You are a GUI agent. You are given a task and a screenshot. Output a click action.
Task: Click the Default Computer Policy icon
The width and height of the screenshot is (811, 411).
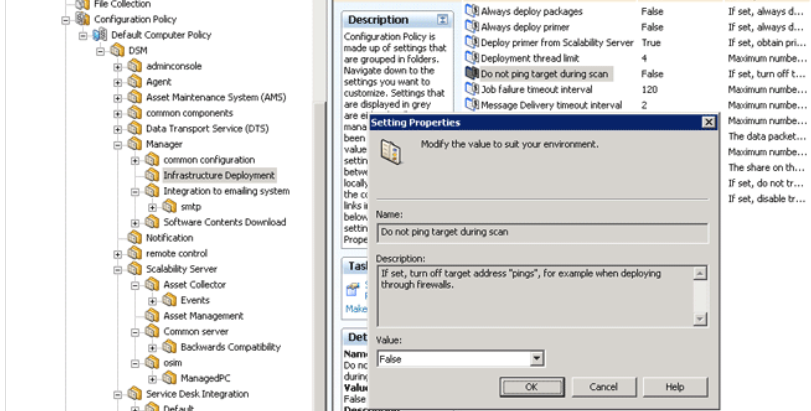pyautogui.click(x=100, y=35)
